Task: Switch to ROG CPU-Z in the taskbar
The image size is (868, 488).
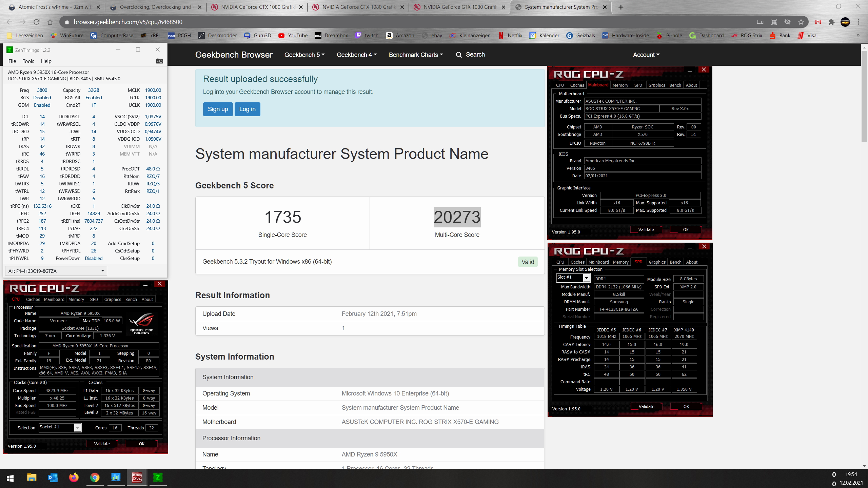Action: (137, 478)
